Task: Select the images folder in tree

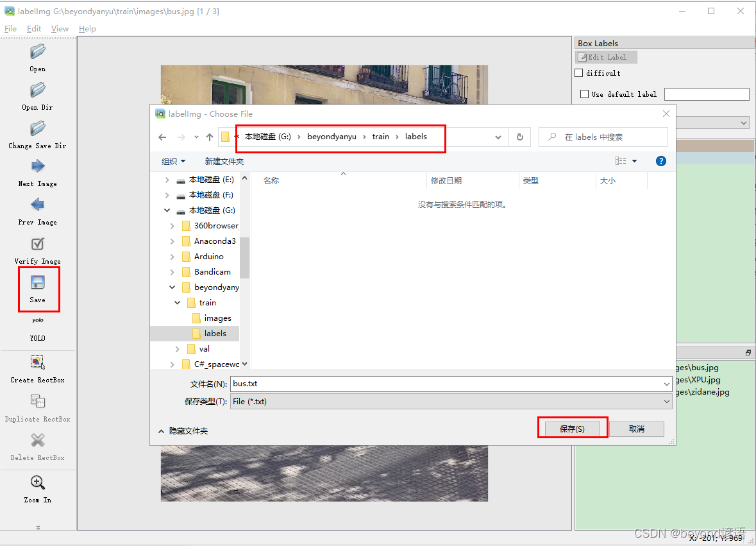Action: tap(217, 318)
